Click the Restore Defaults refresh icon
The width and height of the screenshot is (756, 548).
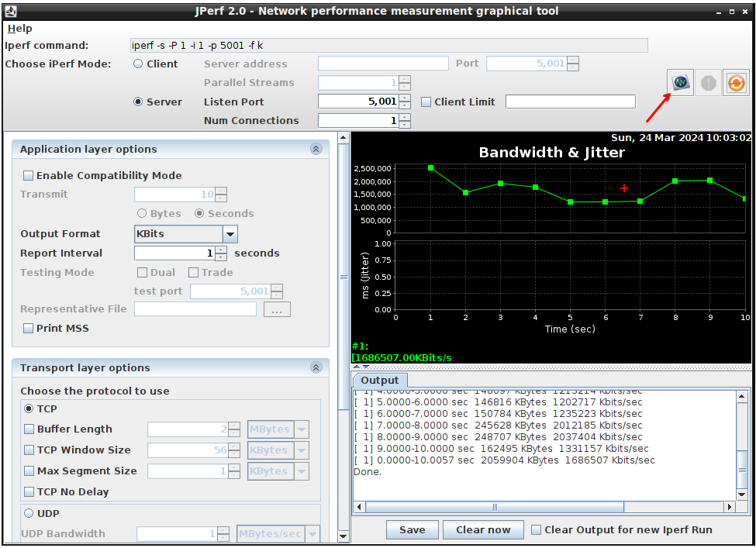(736, 82)
